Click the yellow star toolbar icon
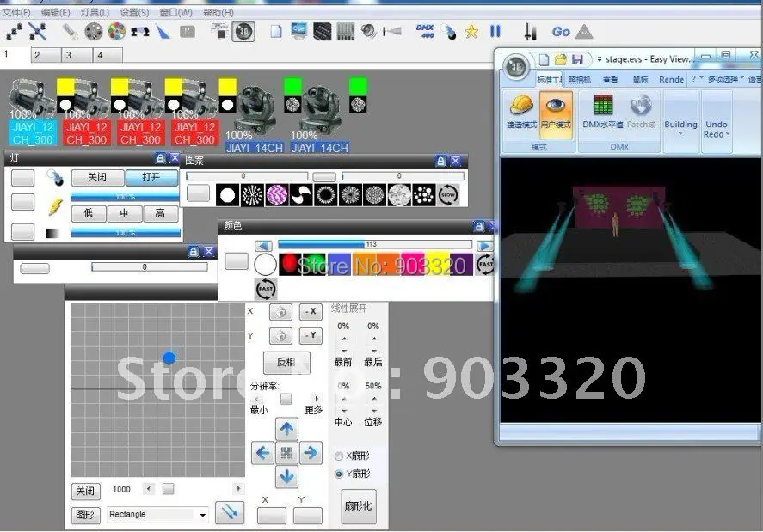 [471, 32]
